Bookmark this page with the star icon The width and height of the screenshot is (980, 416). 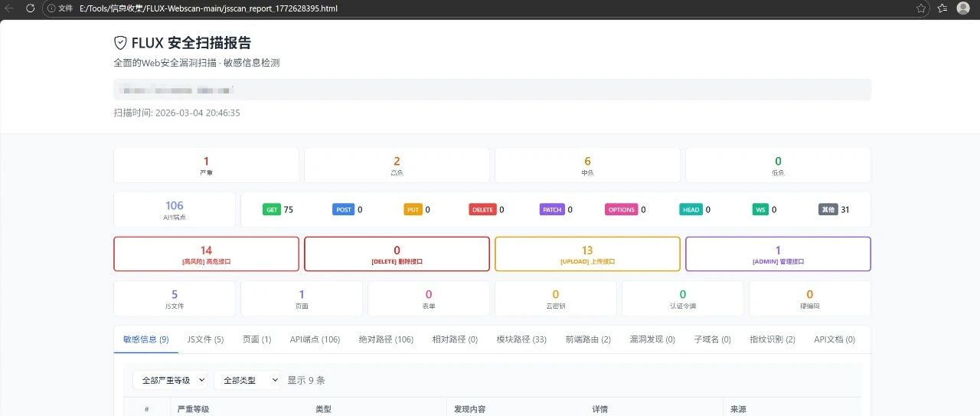click(x=921, y=8)
